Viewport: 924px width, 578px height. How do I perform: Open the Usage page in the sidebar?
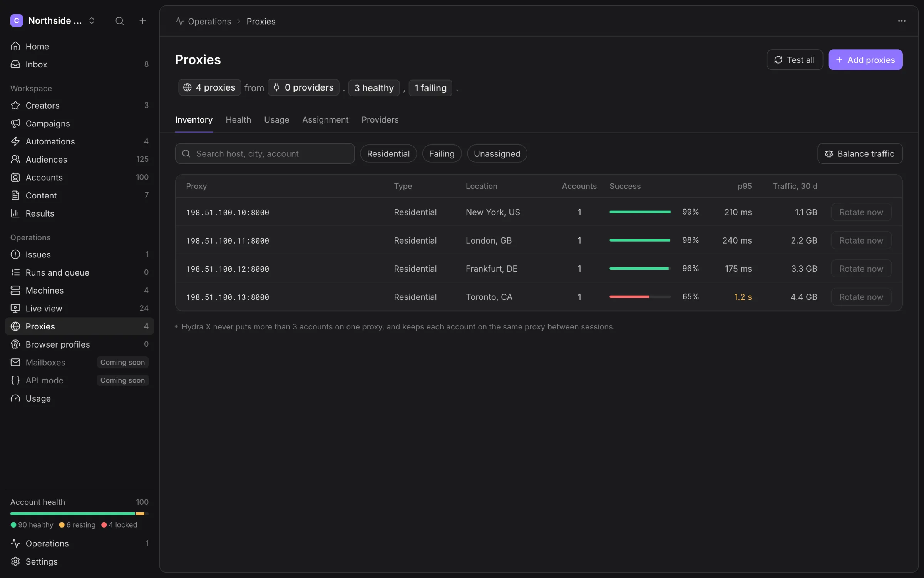pos(79,398)
